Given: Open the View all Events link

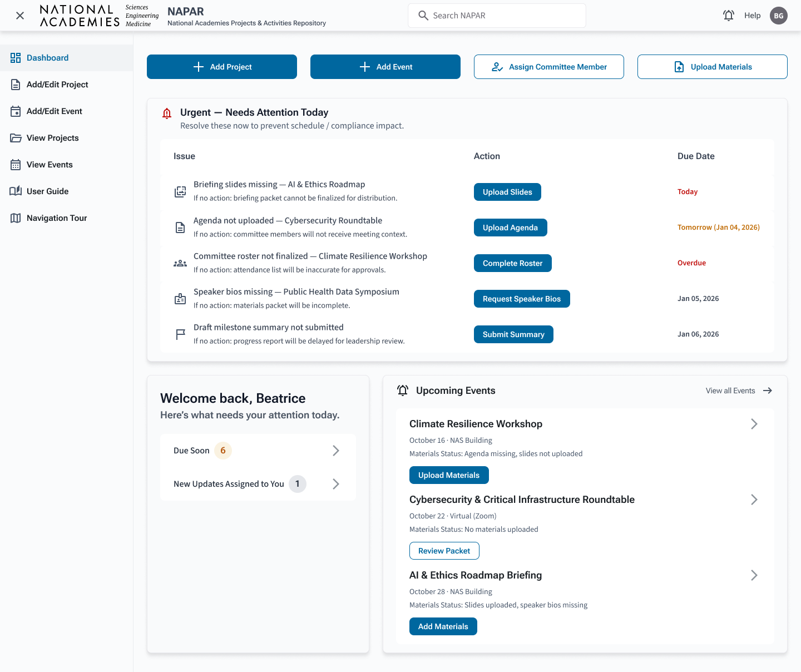Looking at the screenshot, I should click(x=730, y=391).
